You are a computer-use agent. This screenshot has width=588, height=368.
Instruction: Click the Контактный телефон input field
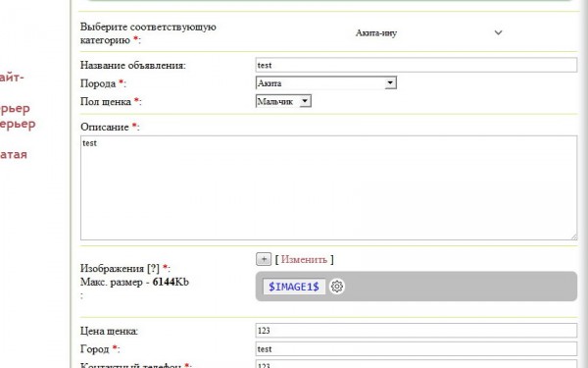tap(416, 364)
